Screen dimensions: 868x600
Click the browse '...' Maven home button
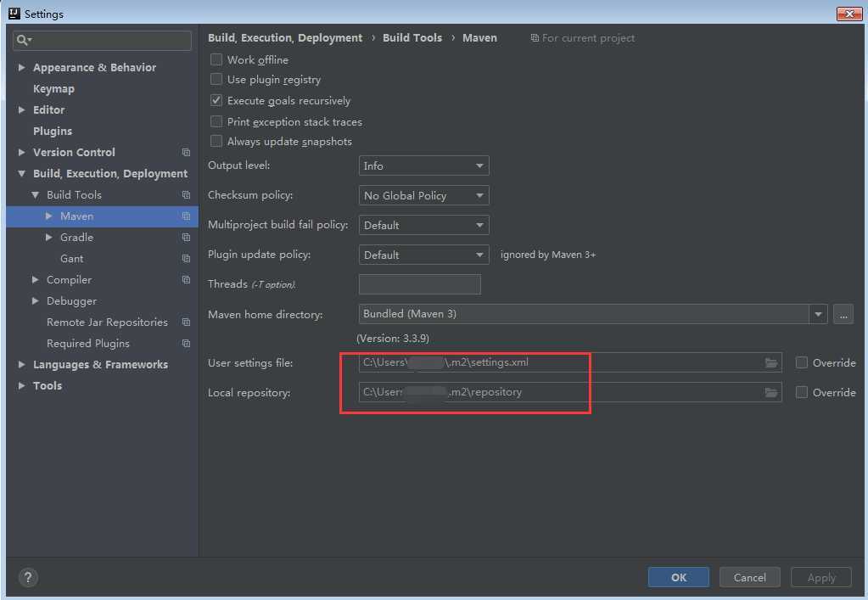point(843,314)
